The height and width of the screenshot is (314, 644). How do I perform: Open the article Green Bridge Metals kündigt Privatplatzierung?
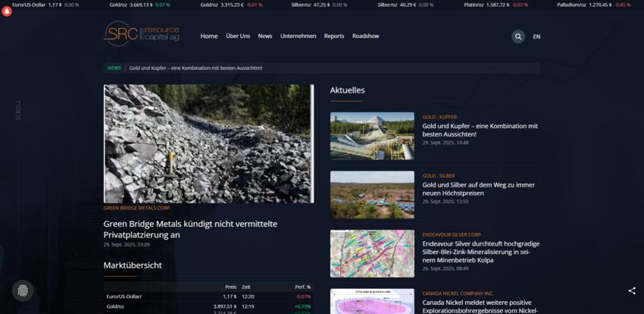(190, 229)
